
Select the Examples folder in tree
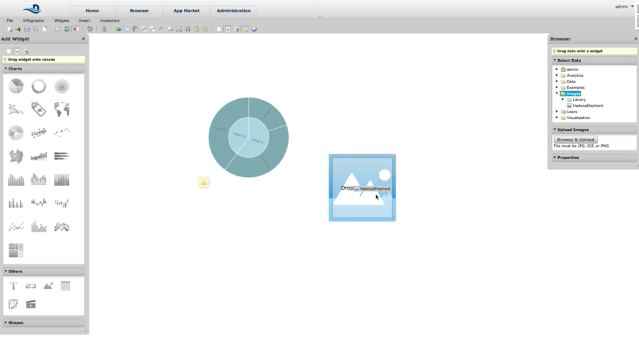pyautogui.click(x=573, y=88)
